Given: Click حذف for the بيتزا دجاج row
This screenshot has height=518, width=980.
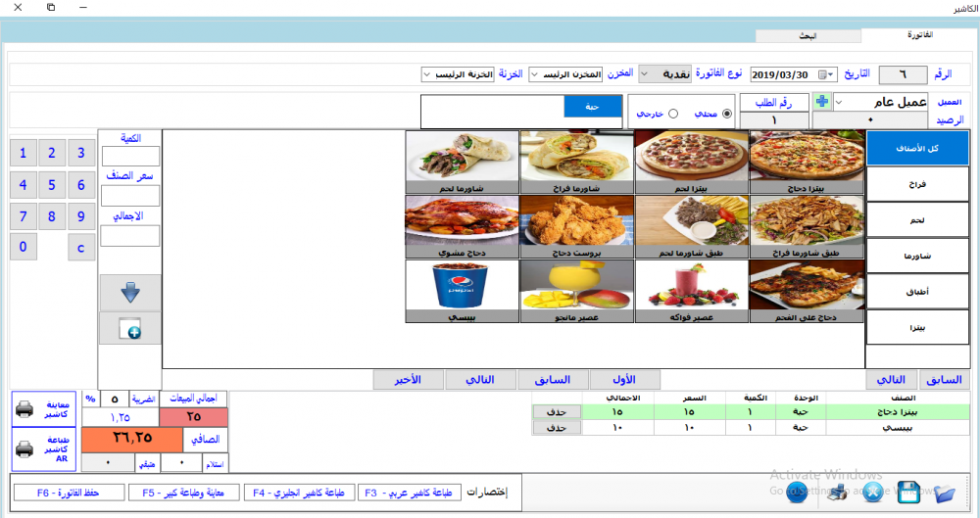Looking at the screenshot, I should (557, 412).
